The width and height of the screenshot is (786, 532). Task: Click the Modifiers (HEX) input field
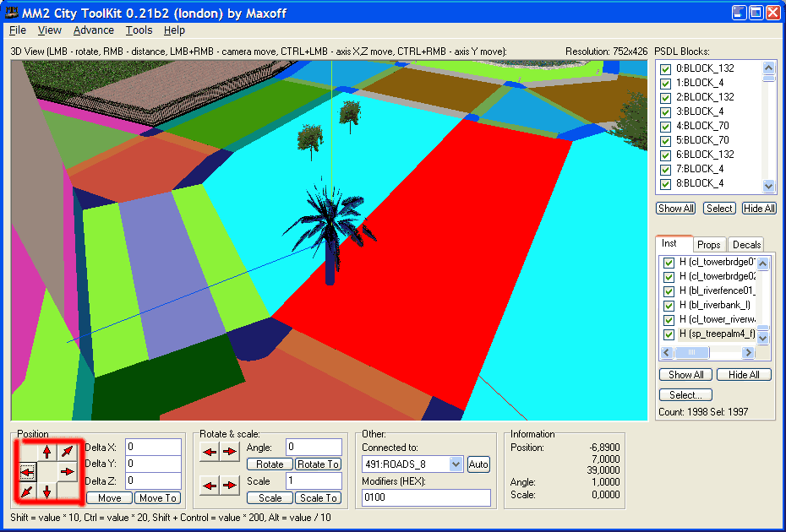pos(426,498)
